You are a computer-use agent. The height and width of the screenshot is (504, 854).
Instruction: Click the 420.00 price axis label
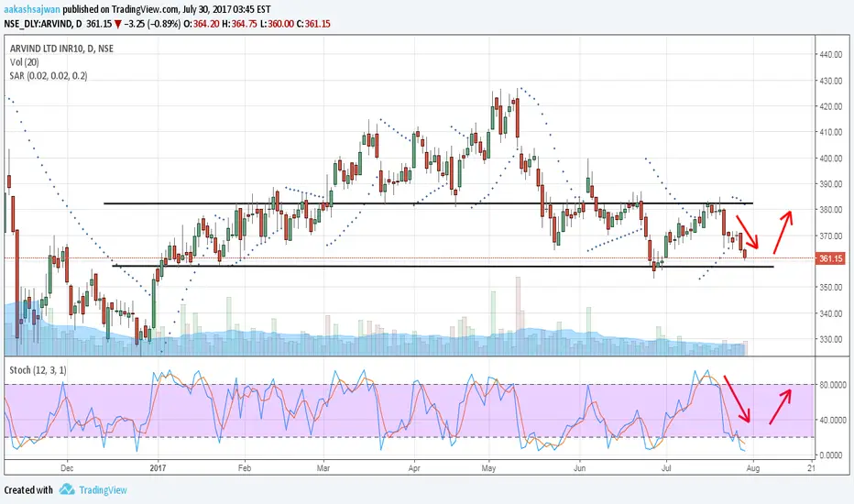(831, 106)
